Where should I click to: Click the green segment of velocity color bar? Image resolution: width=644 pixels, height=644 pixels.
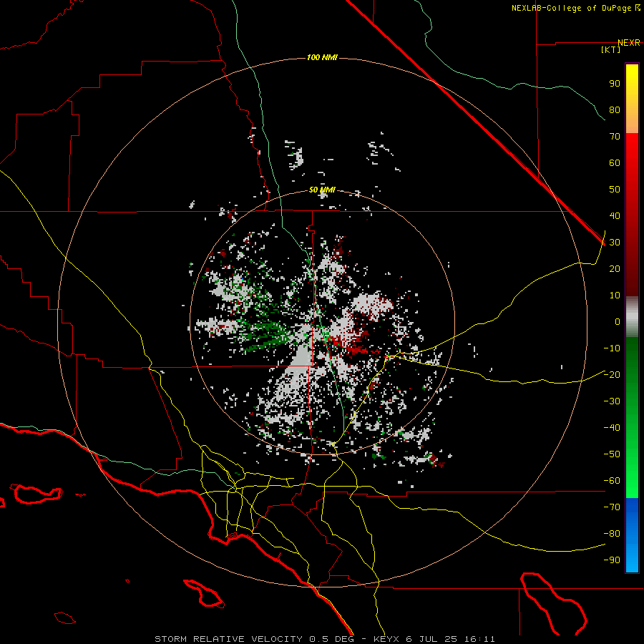[x=632, y=418]
